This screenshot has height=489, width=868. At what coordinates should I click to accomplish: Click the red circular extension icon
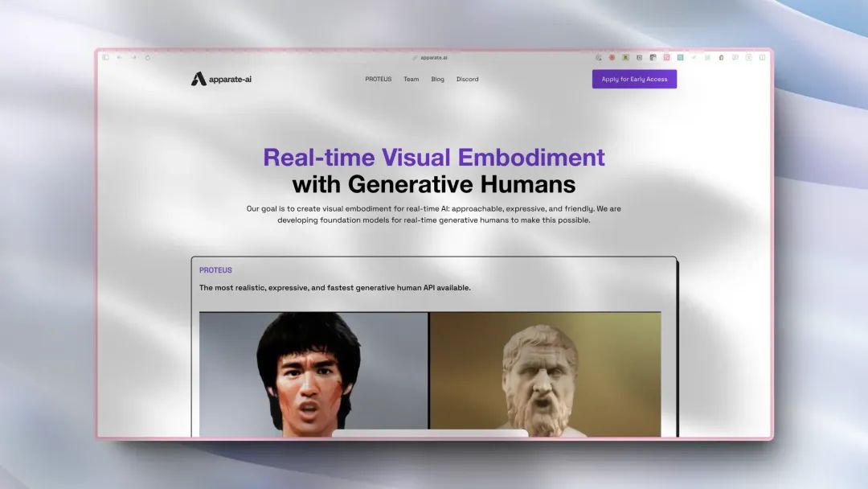pos(612,58)
